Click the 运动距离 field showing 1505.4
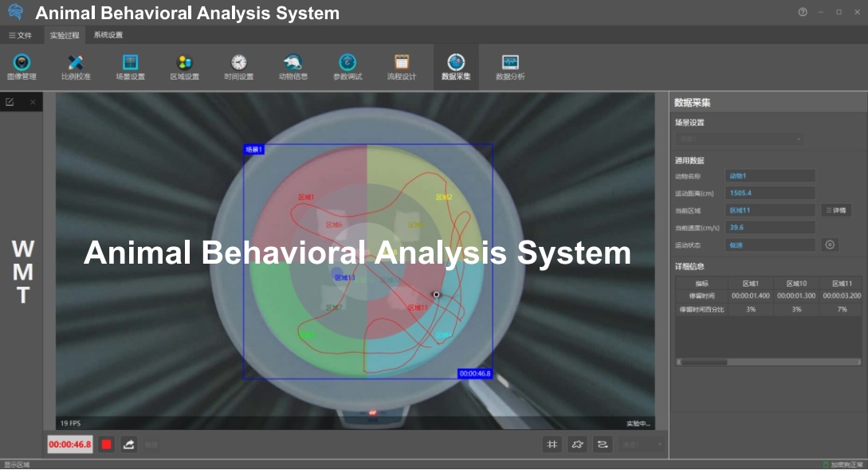Image resolution: width=868 pixels, height=470 pixels. click(x=770, y=193)
